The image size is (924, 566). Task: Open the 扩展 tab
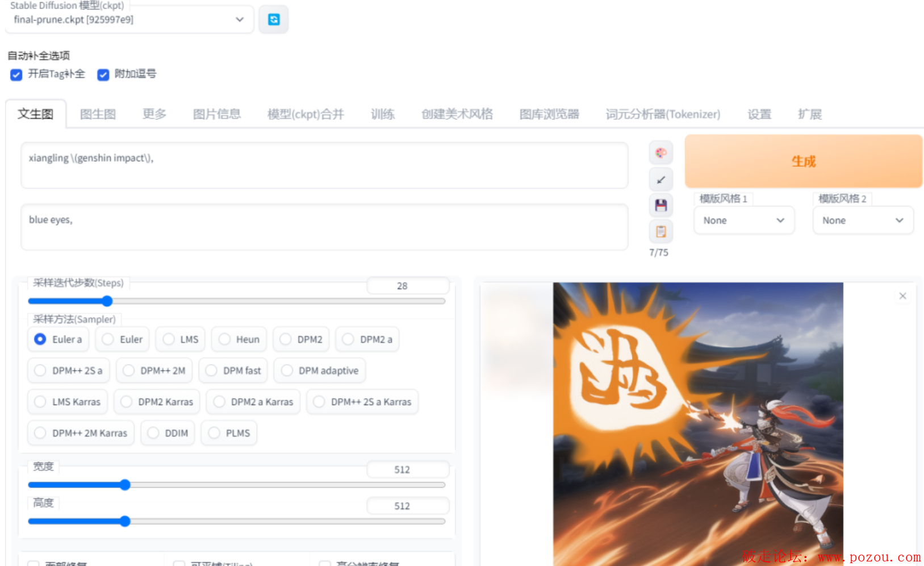point(810,114)
